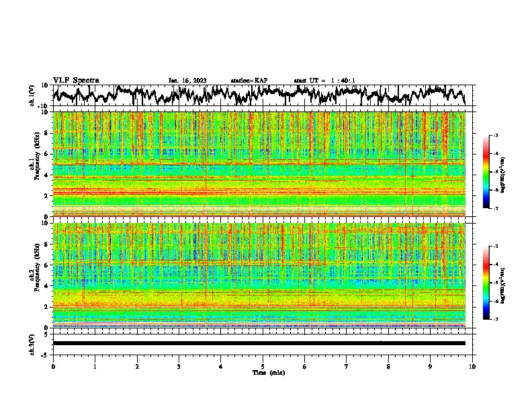Click time axis tick label "2"
532x411 pixels.
coord(137,367)
